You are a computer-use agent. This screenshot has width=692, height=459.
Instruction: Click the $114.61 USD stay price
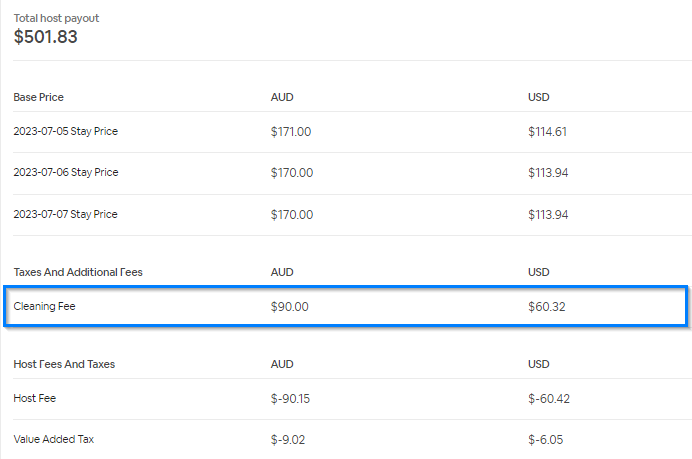pos(548,131)
